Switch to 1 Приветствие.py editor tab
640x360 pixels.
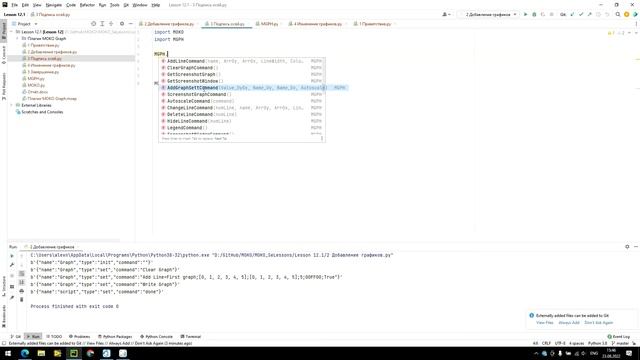pyautogui.click(x=375, y=24)
